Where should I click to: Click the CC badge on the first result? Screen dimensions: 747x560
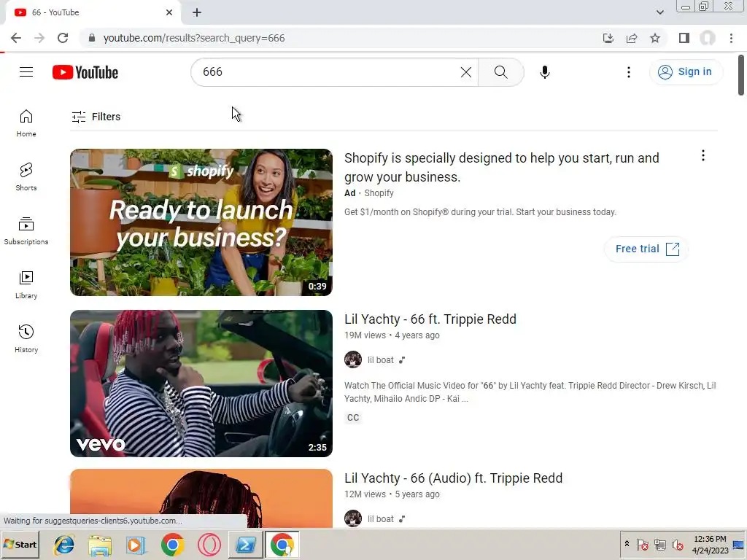pyautogui.click(x=353, y=418)
